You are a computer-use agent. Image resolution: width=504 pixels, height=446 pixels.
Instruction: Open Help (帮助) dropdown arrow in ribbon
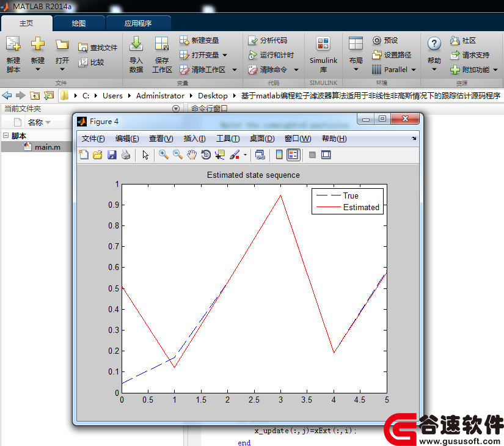click(434, 69)
